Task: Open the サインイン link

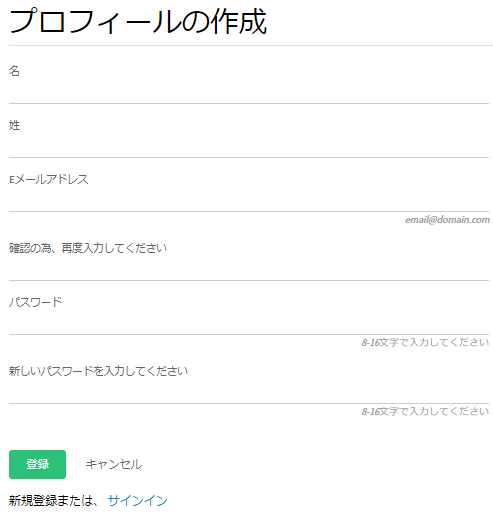Action: [137, 500]
